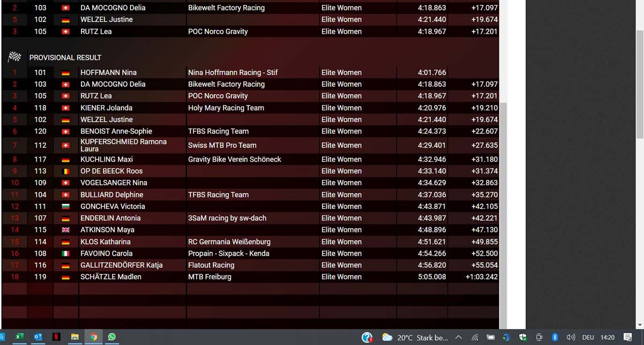Image resolution: width=644 pixels, height=345 pixels.
Task: Open Windows Security shield tray icon
Action: click(523, 337)
